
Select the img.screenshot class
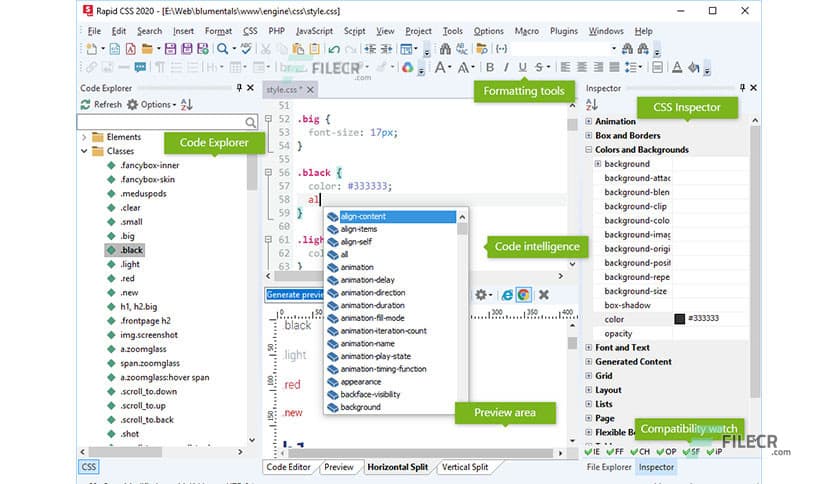tap(149, 335)
